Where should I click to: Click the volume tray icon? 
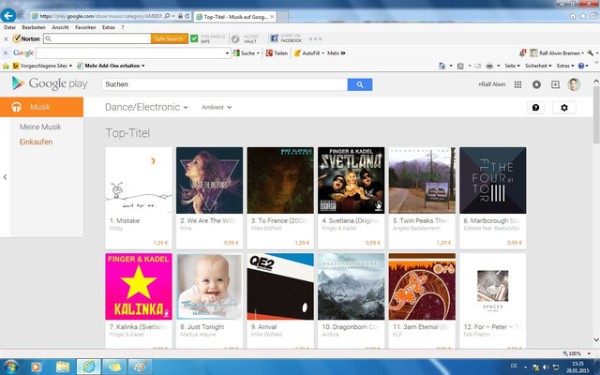pos(545,367)
